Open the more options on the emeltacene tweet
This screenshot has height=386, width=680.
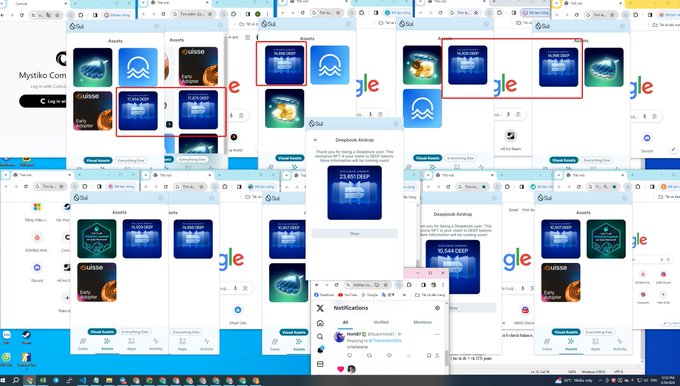click(x=437, y=334)
